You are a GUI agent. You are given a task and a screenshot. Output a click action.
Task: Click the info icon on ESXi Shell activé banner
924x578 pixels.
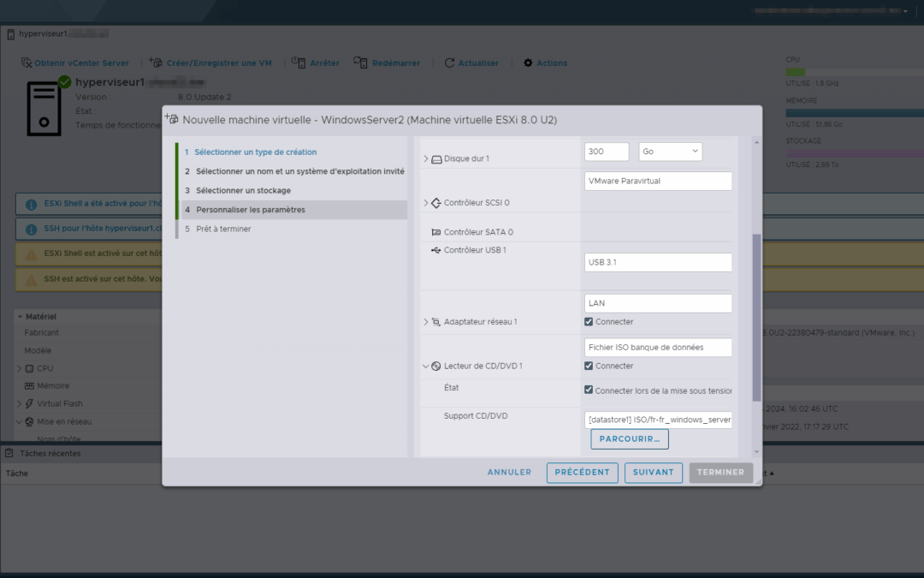coord(32,205)
